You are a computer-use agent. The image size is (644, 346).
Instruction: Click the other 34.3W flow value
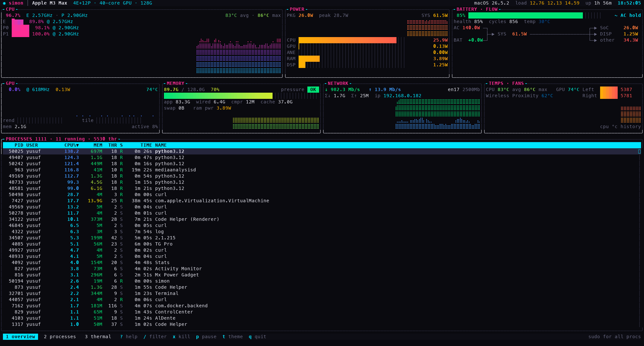point(631,40)
